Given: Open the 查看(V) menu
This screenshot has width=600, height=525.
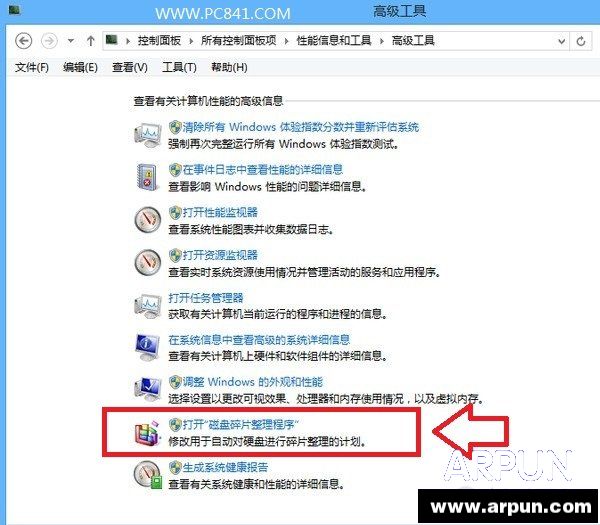Looking at the screenshot, I should [x=130, y=68].
